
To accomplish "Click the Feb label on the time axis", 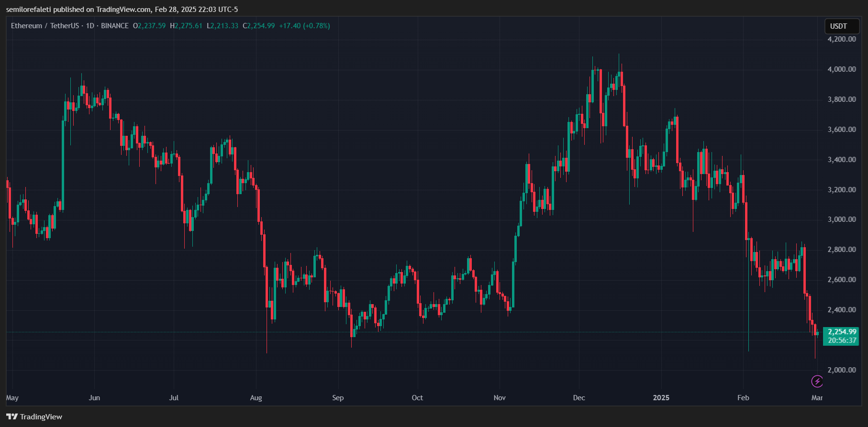I will click(x=743, y=398).
